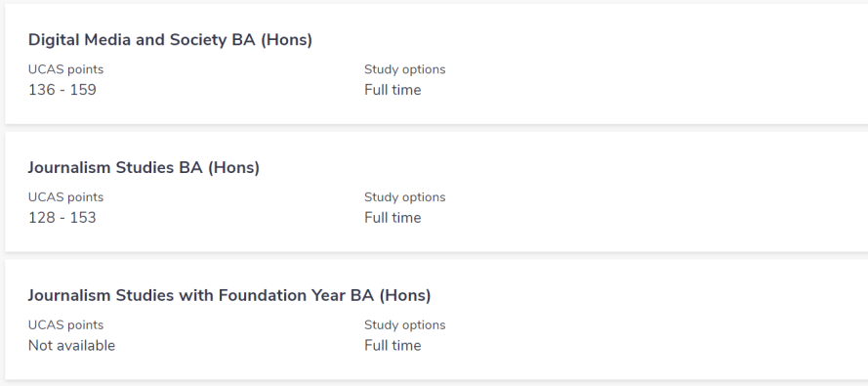Image resolution: width=868 pixels, height=386 pixels.
Task: Open Journalism Studies BA (Hons) course
Action: click(144, 167)
